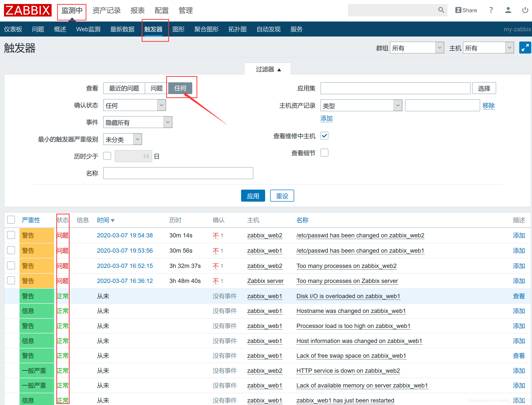Open trigger HTTP service is down on zabbix_web2
The width and height of the screenshot is (532, 405).
tap(348, 371)
